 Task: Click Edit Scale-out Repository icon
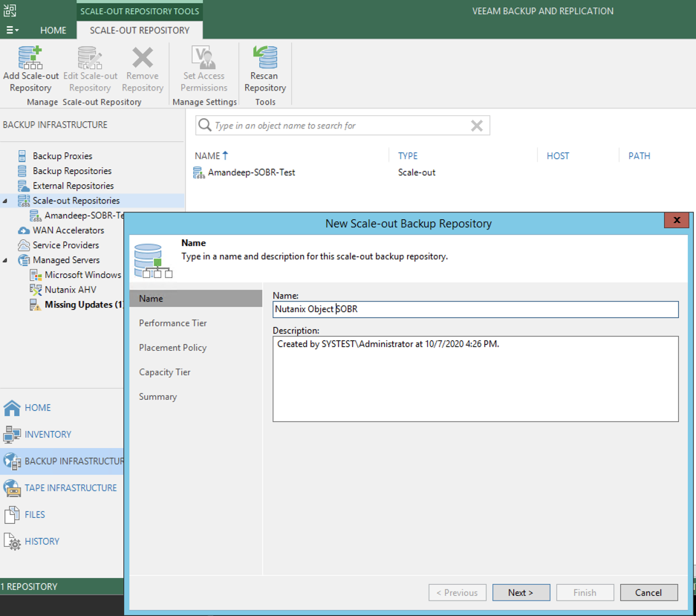coord(90,58)
